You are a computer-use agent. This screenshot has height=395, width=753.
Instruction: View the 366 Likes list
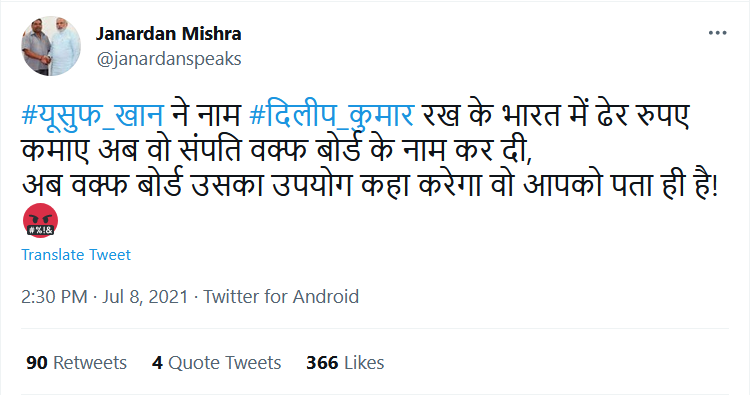tap(345, 362)
